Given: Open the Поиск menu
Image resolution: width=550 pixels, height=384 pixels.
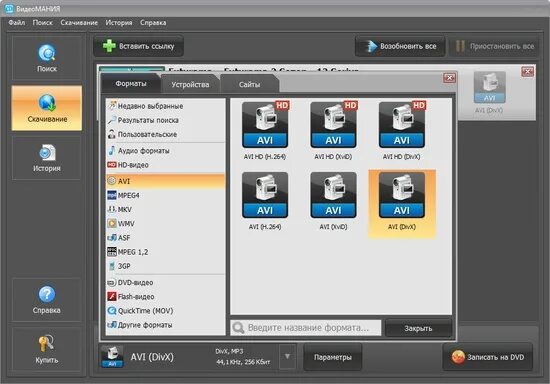Looking at the screenshot, I should click(42, 23).
